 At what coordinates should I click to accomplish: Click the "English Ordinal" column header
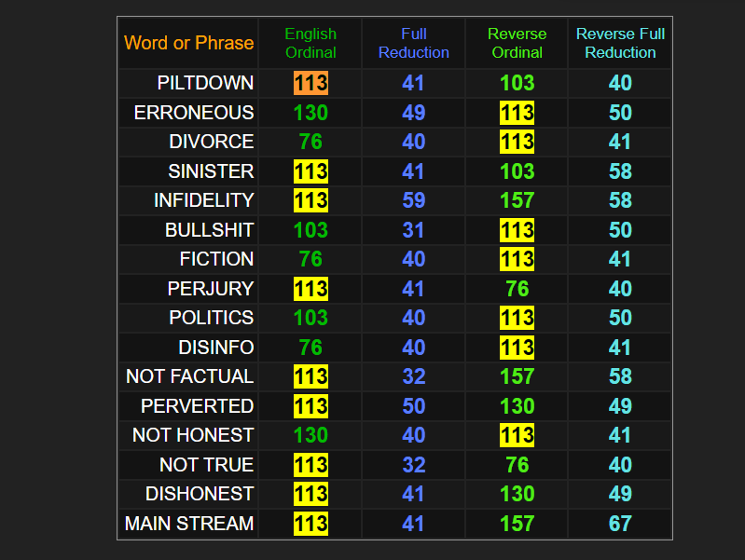(310, 43)
